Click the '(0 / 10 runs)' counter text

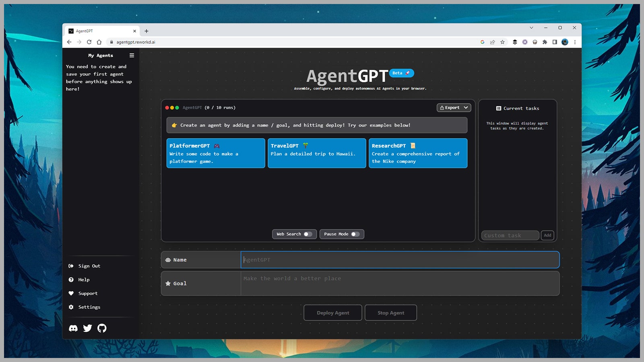click(x=220, y=108)
